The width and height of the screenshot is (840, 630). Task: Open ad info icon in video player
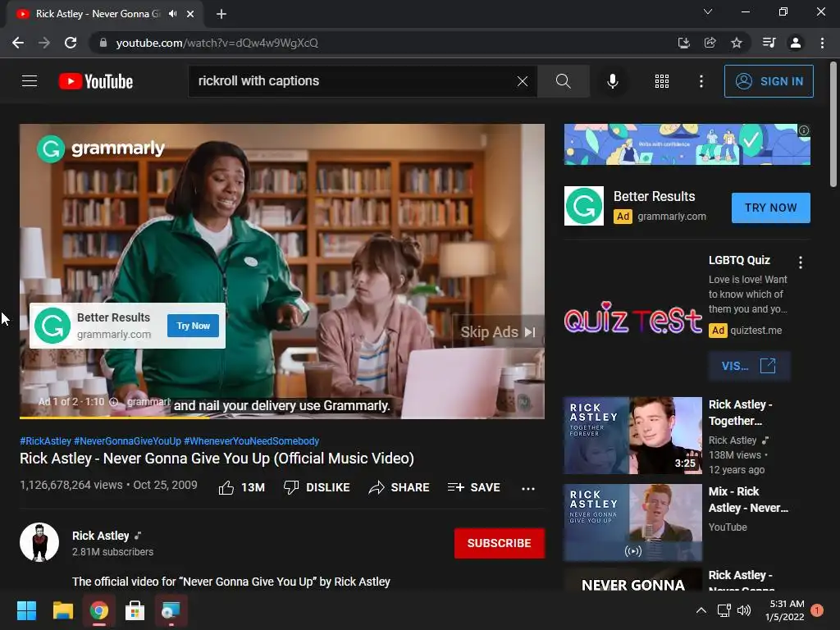[x=113, y=402]
